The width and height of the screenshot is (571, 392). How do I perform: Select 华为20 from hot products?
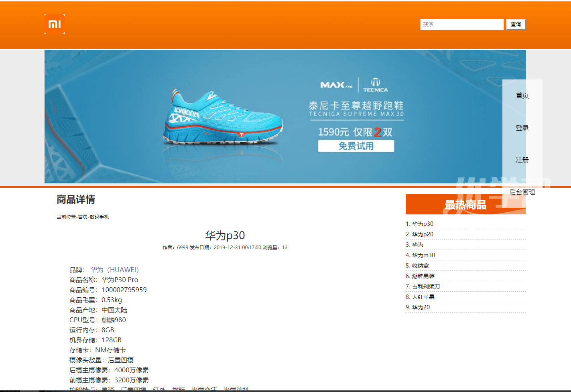tap(421, 307)
